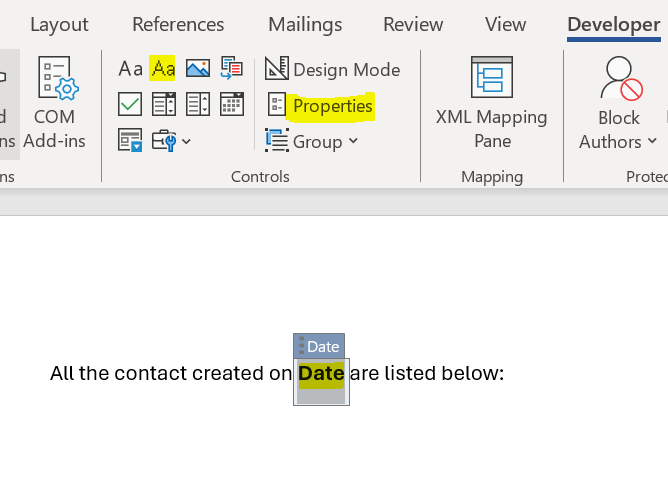The image size is (668, 487).
Task: Insert a Date Picker Content Control
Action: (x=231, y=104)
